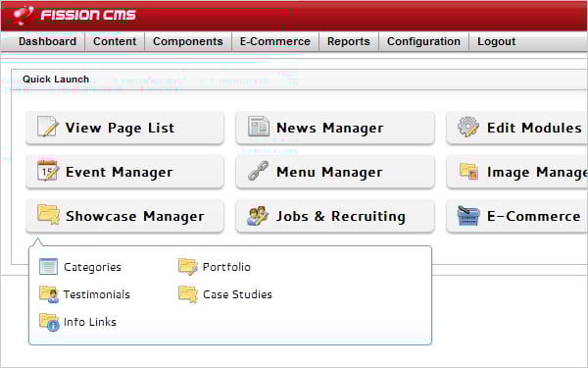Open the E-Commerce menu in the navigation bar
The height and width of the screenshot is (368, 588).
[274, 41]
